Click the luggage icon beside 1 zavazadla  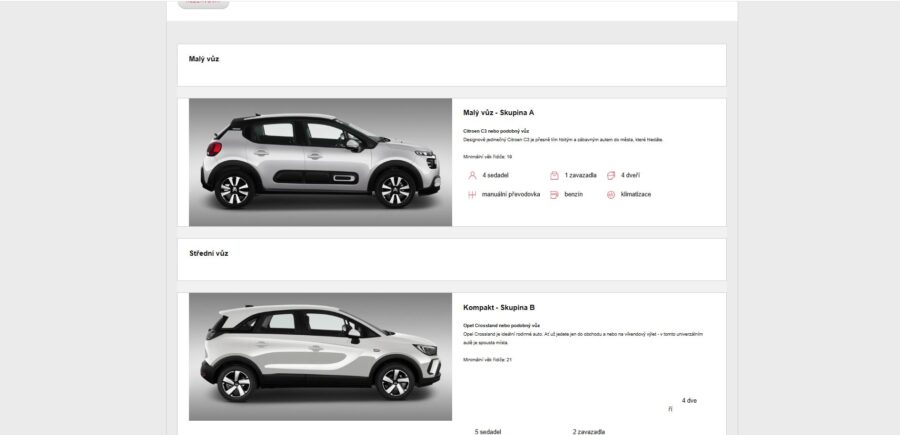[x=554, y=176]
